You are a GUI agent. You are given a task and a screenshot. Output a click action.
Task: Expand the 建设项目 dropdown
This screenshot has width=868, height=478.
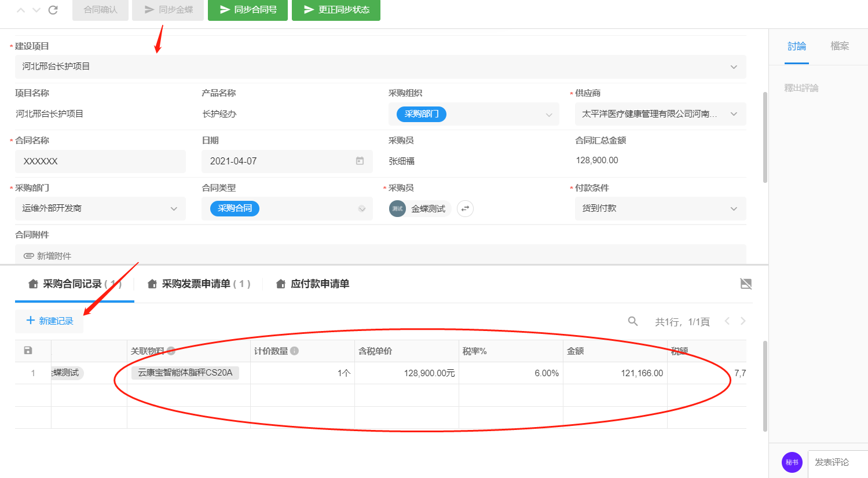click(734, 67)
